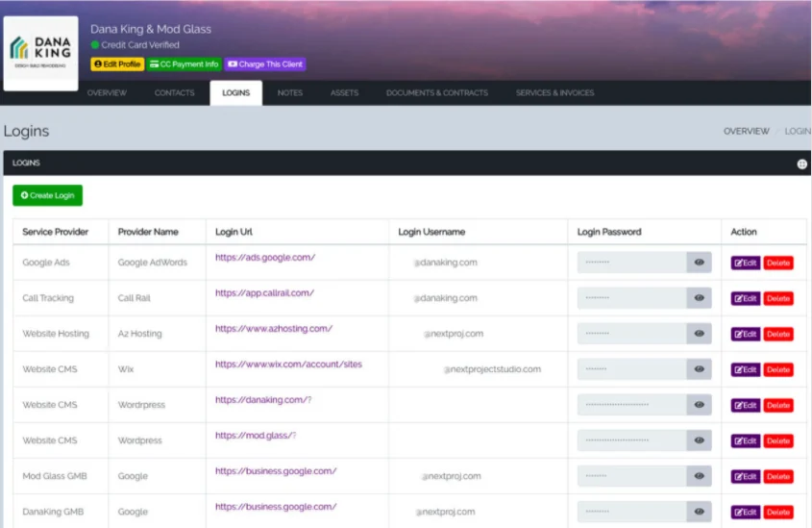Open the ads.google.com login link
812x528 pixels.
point(265,257)
